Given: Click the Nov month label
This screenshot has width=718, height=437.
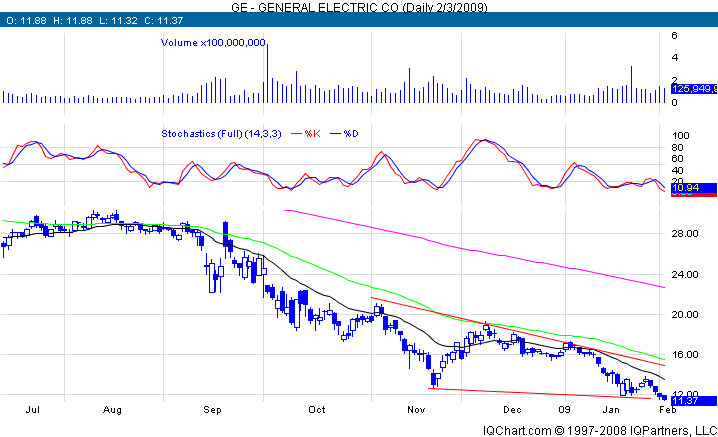Looking at the screenshot, I should click(x=416, y=410).
